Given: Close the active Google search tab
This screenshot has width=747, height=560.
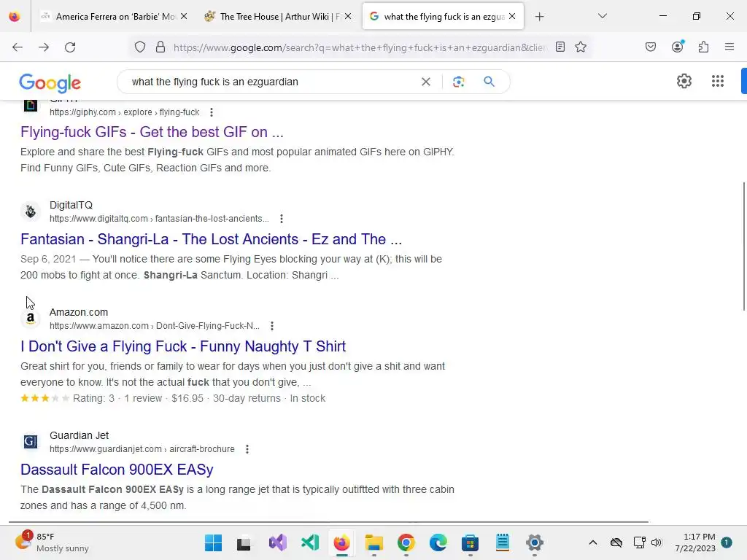Looking at the screenshot, I should tap(512, 16).
